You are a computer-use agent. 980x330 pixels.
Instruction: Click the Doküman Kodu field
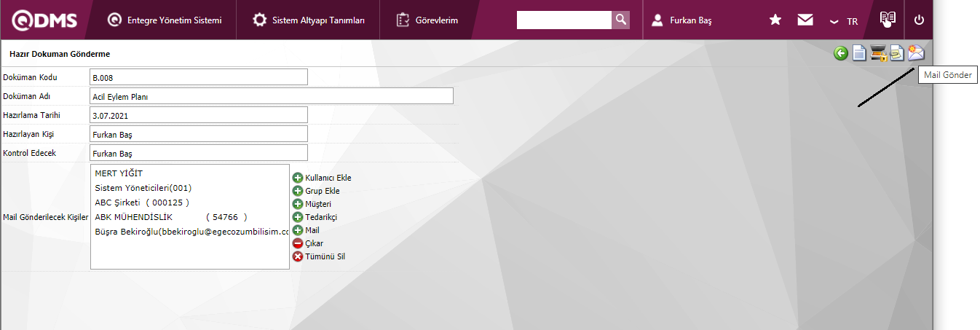pyautogui.click(x=199, y=77)
